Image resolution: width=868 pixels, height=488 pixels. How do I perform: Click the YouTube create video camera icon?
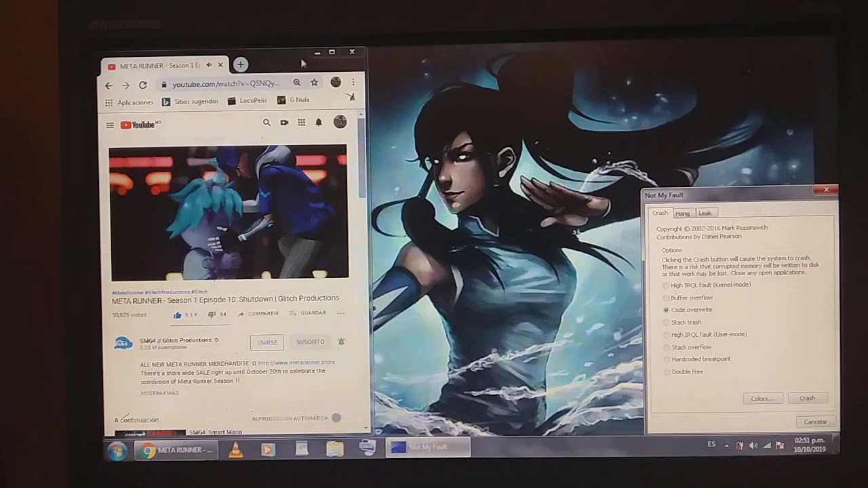click(284, 123)
